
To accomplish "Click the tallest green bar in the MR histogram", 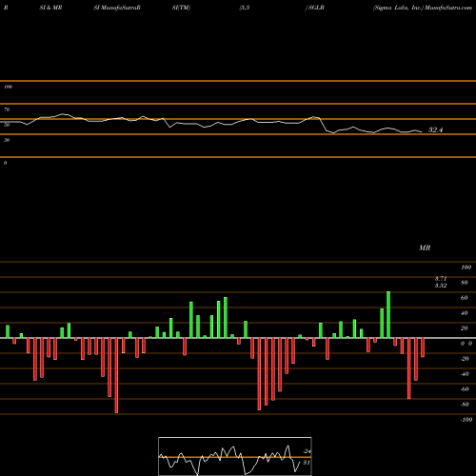I will (388, 314).
